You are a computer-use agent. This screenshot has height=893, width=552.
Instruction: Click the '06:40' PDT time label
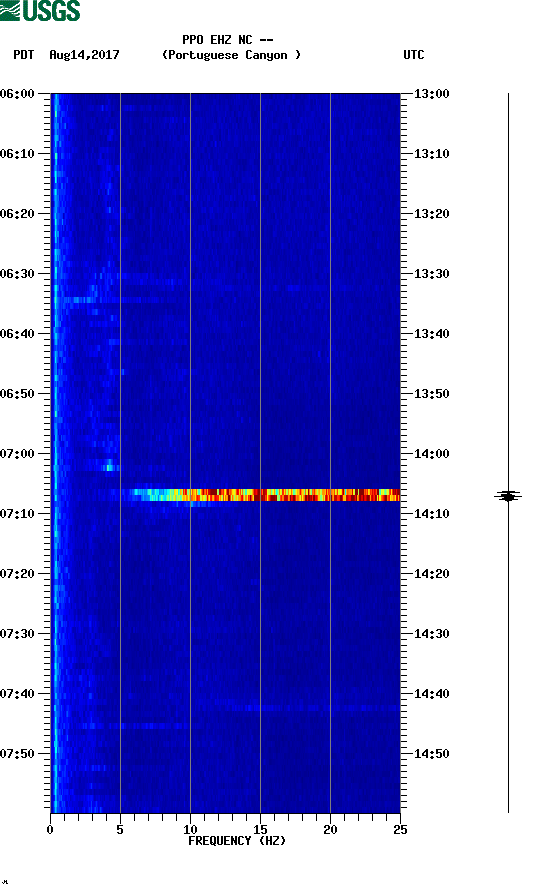(x=18, y=334)
